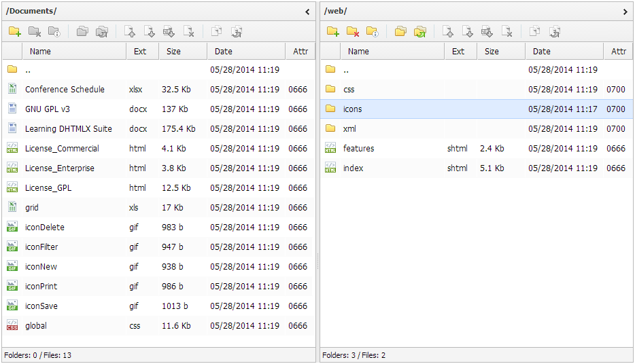Click download file icon in web toolbar
This screenshot has height=364, width=635.
click(x=468, y=31)
